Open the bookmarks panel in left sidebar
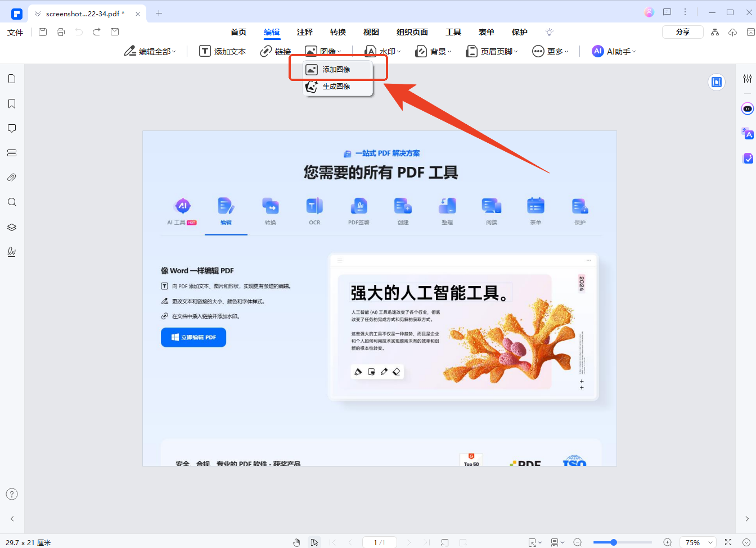The height and width of the screenshot is (548, 756). coord(11,103)
